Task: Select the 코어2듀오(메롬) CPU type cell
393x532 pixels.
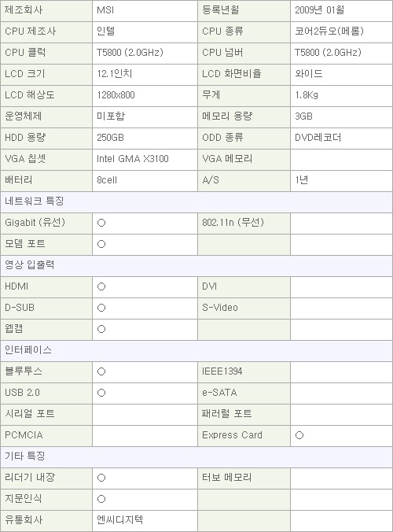Action: 341,31
